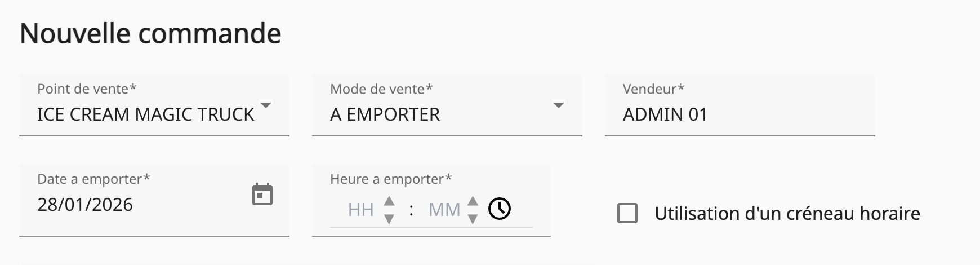Expand the Mode de vente dropdown arrow
Image resolution: width=980 pixels, height=265 pixels.
tap(559, 105)
